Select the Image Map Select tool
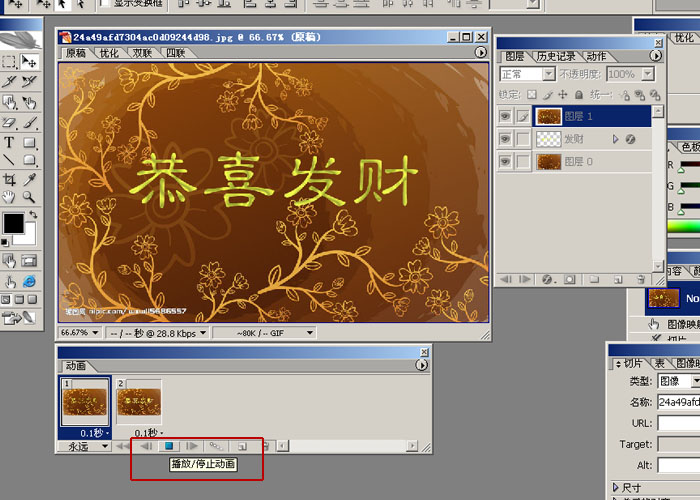 coord(29,103)
